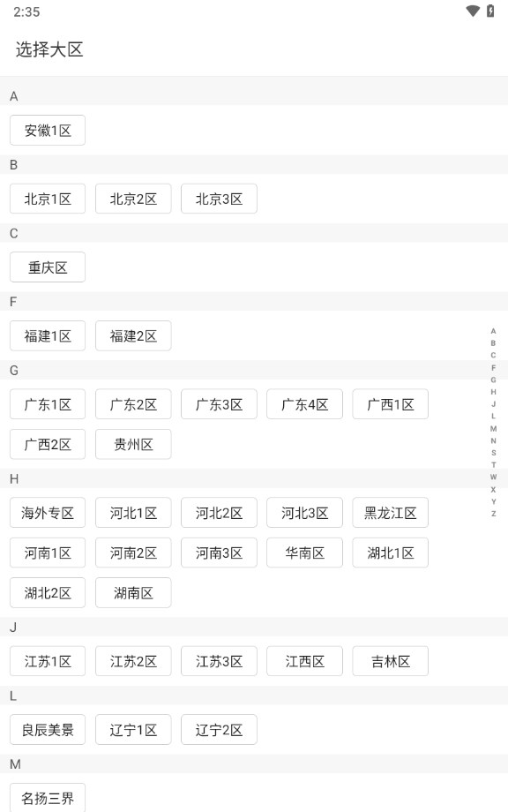Tap the 良辰美景 server button
This screenshot has width=508, height=812.
(x=48, y=730)
